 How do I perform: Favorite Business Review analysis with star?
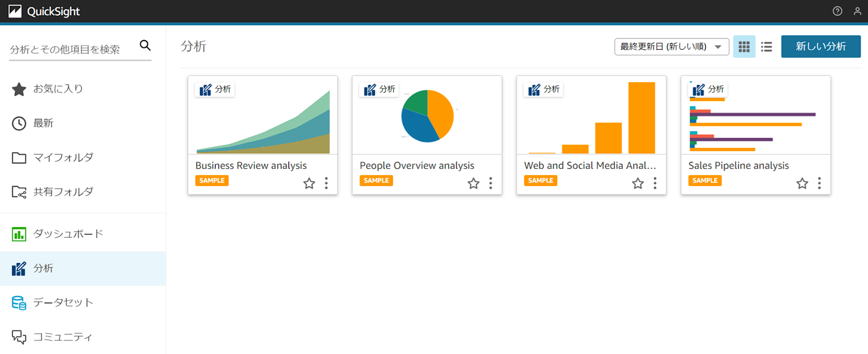tap(309, 183)
